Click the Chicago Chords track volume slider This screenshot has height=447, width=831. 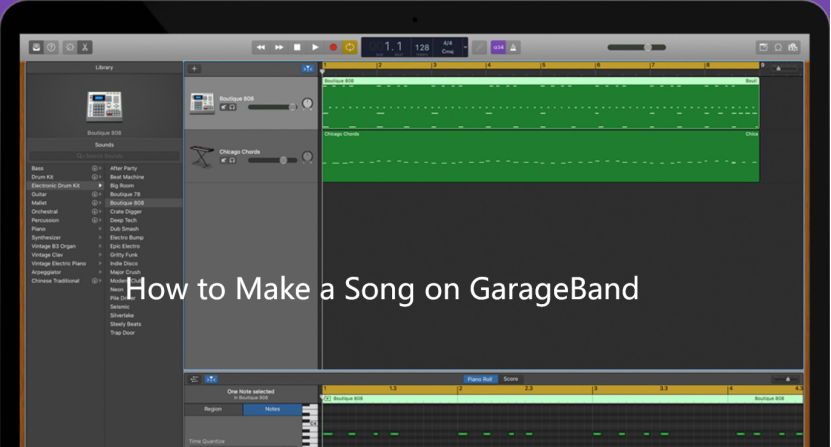pyautogui.click(x=272, y=160)
